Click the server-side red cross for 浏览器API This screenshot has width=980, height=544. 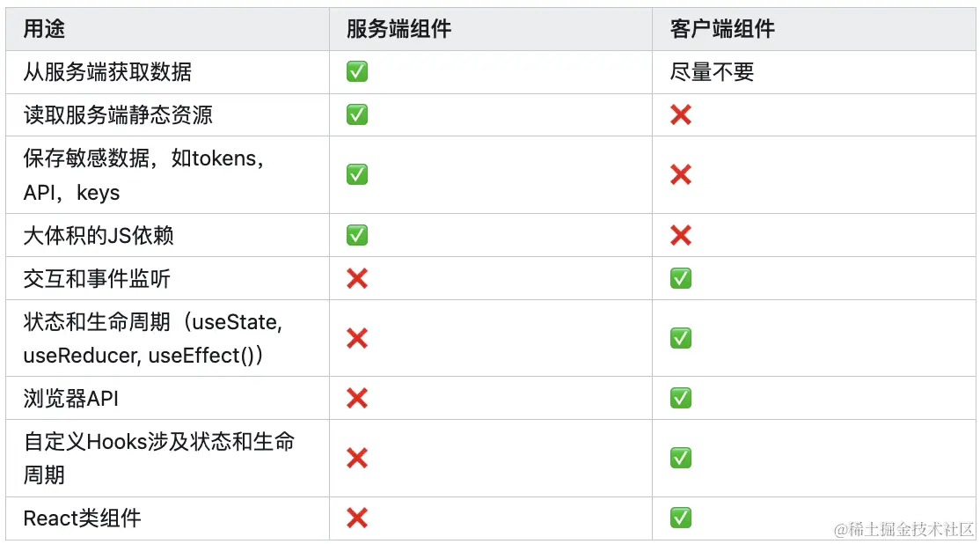pyautogui.click(x=357, y=398)
